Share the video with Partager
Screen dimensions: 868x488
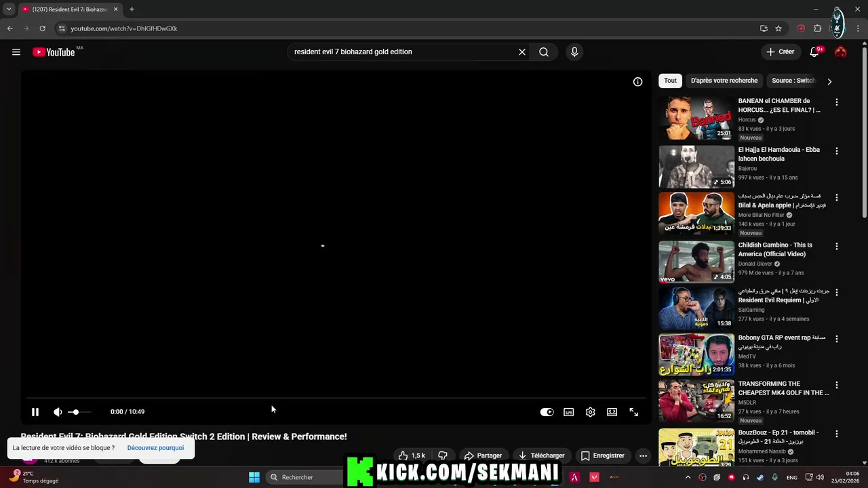coord(483,455)
